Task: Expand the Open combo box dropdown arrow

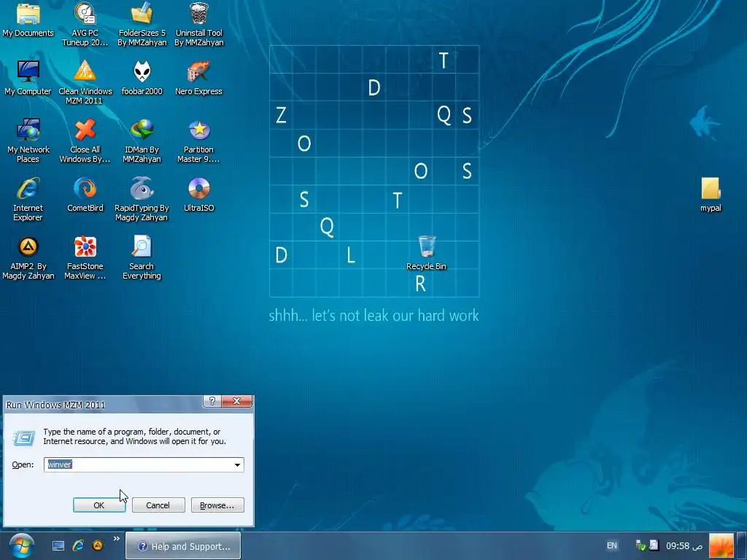Action: [237, 464]
